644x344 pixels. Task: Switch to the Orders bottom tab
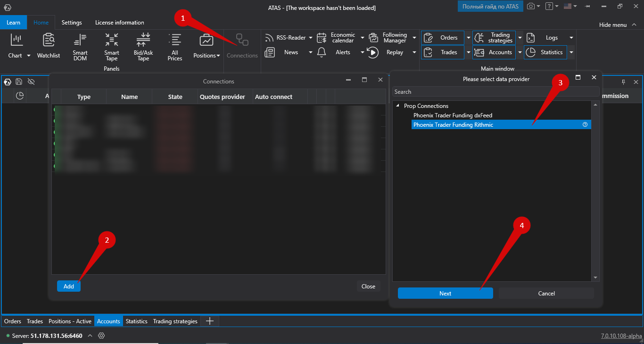pyautogui.click(x=13, y=321)
